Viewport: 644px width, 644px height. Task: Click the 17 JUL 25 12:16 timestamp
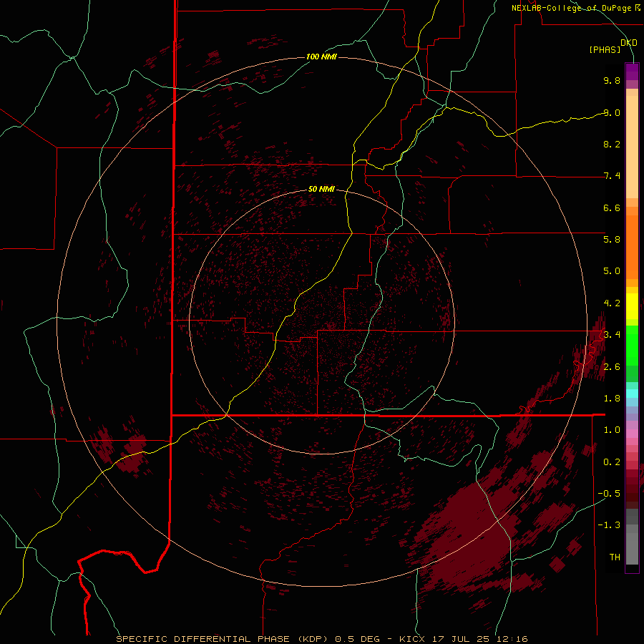click(479, 639)
